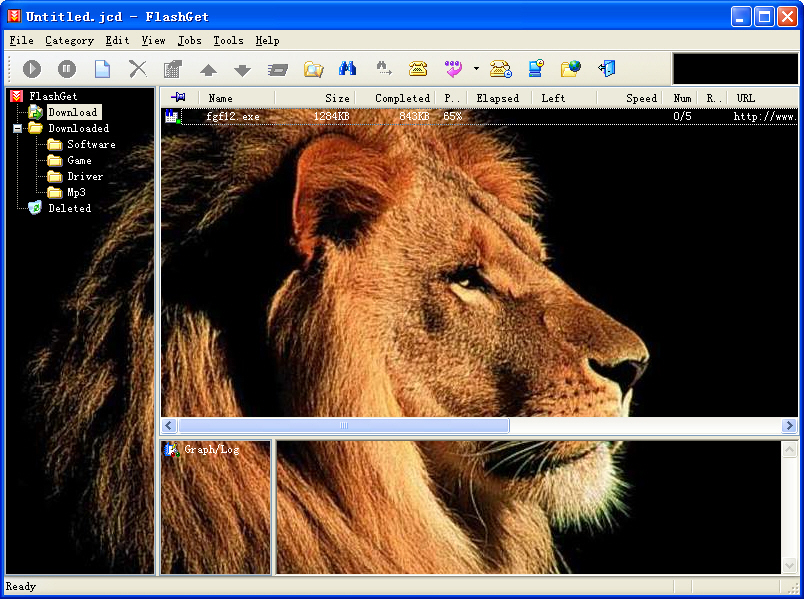Click the purple curved arrow toolbar icon
804x599 pixels.
coord(453,69)
